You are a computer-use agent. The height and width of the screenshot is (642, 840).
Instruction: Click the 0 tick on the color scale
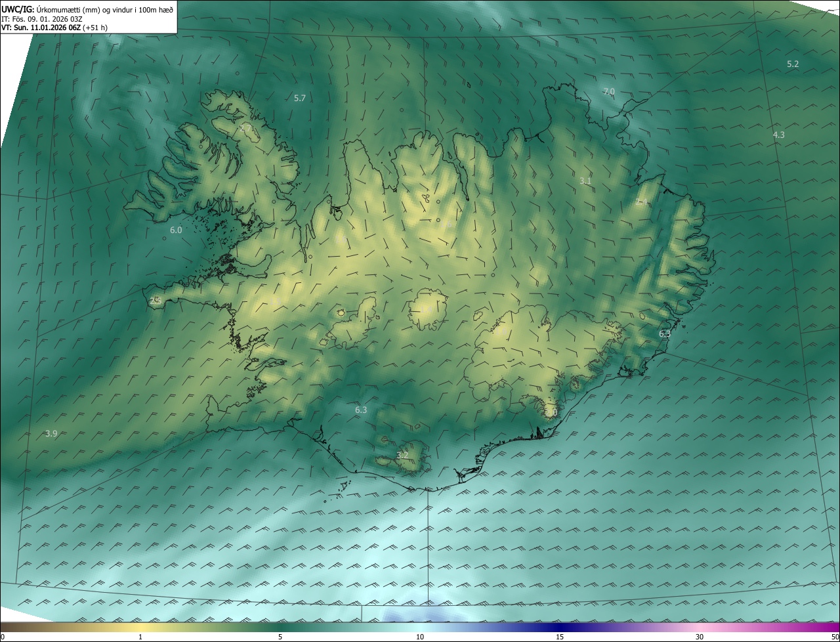3,637
